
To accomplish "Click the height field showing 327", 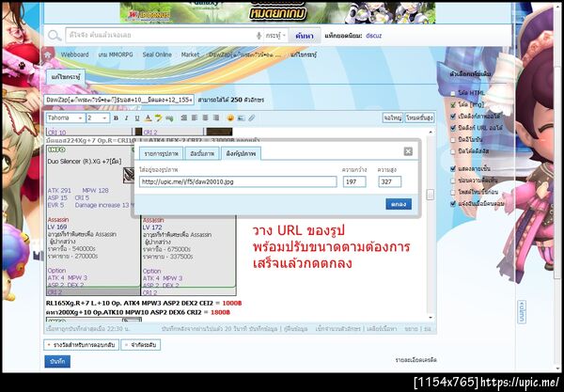I will coord(389,181).
